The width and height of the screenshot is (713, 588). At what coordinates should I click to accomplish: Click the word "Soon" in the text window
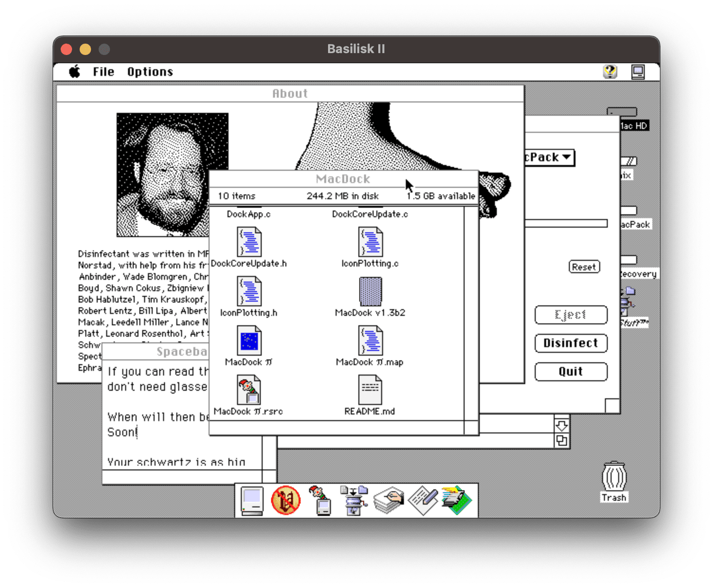(x=121, y=432)
